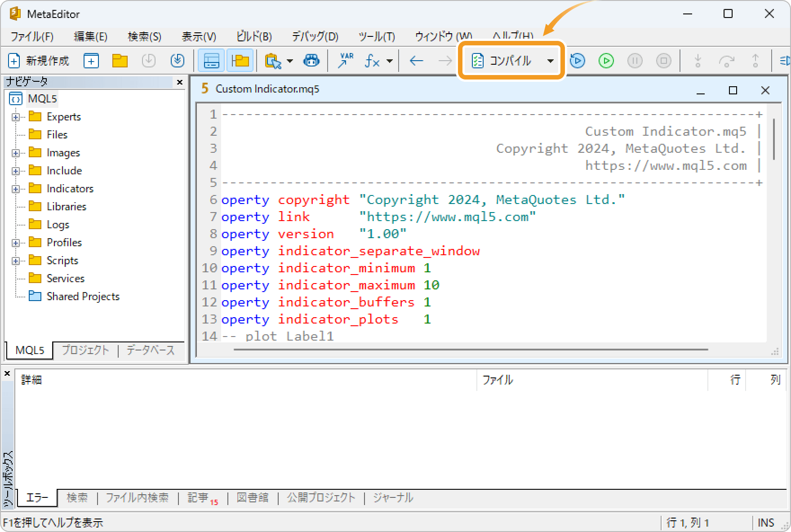Open the コンパイル dropdown arrow
The height and width of the screenshot is (532, 791).
[x=550, y=61]
